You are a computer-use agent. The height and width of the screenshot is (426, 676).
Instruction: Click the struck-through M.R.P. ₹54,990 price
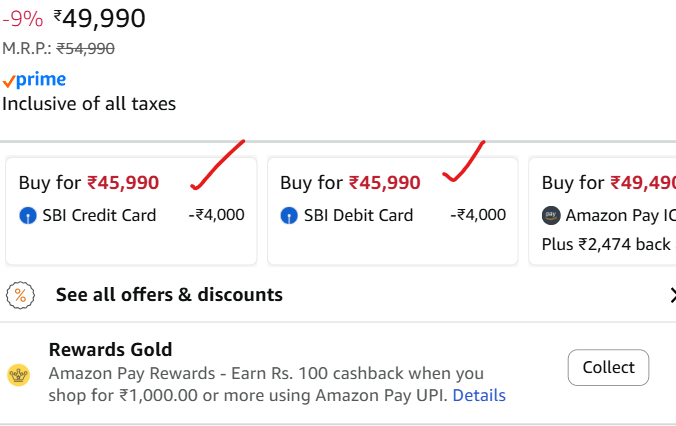pyautogui.click(x=85, y=48)
